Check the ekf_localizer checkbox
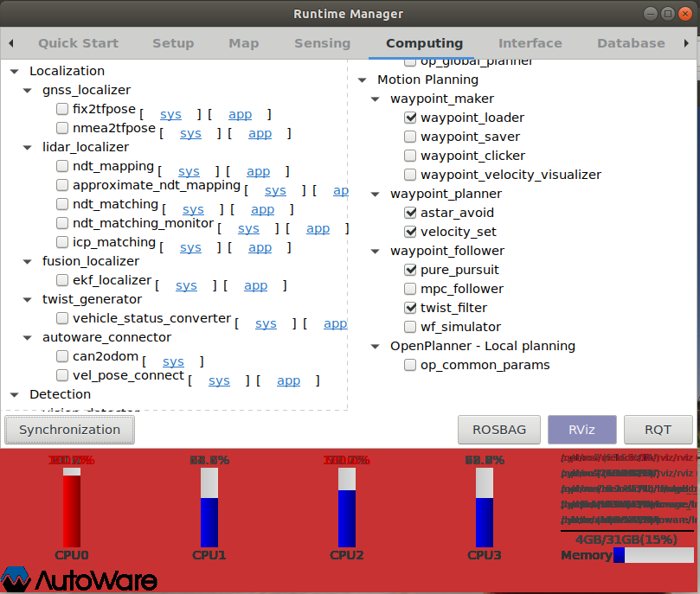The image size is (700, 594). point(61,280)
